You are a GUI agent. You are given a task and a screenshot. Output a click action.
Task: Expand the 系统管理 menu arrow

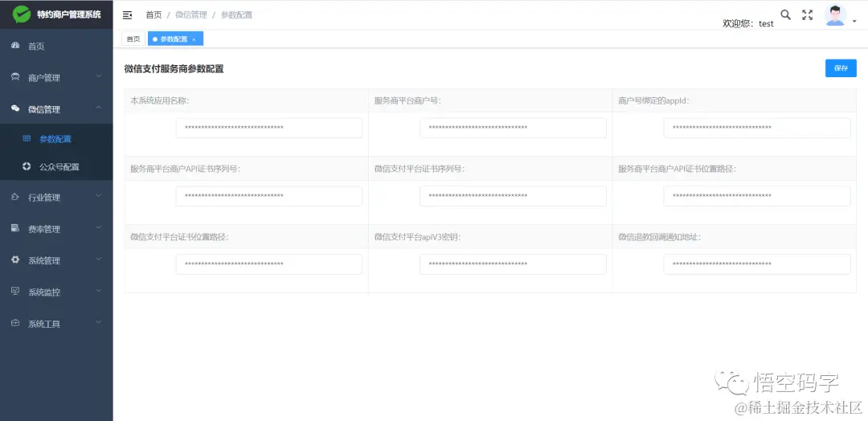pyautogui.click(x=99, y=259)
